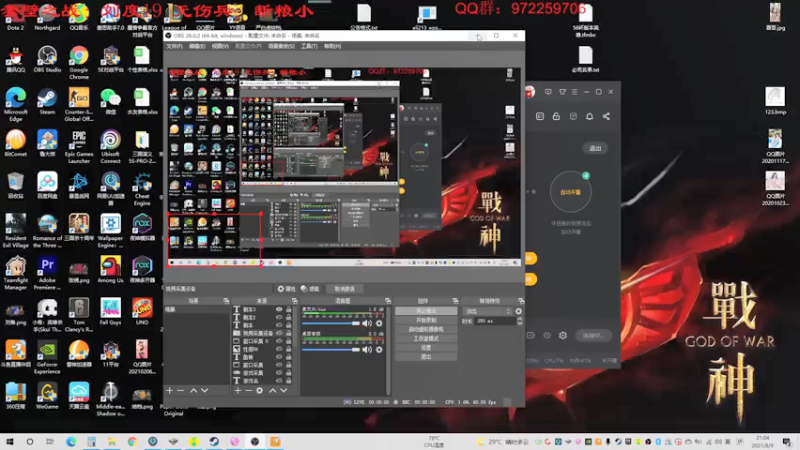Toggle visibility of 窗口采集 5 source
The image size is (800, 450).
point(279,341)
